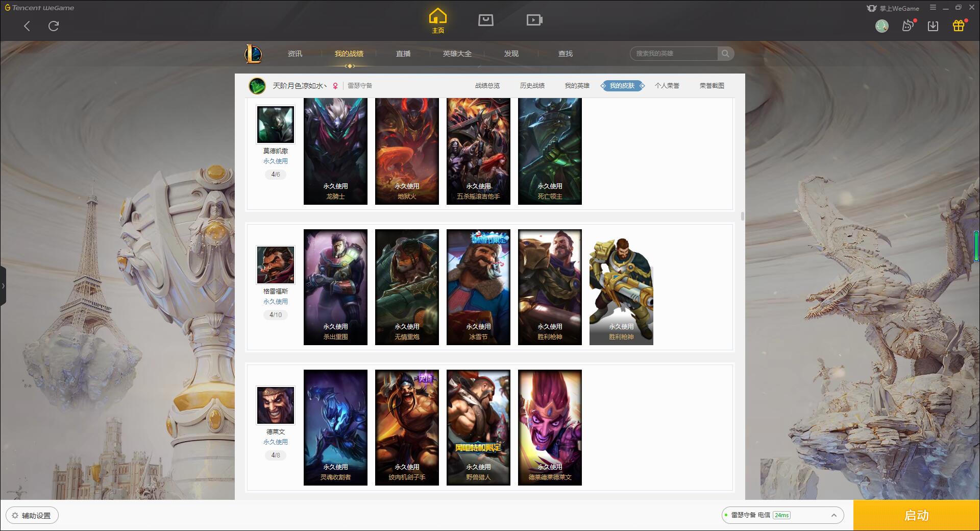The image size is (980, 531).
Task: Click the 格雷福斯 champion portrait
Action: 276,265
